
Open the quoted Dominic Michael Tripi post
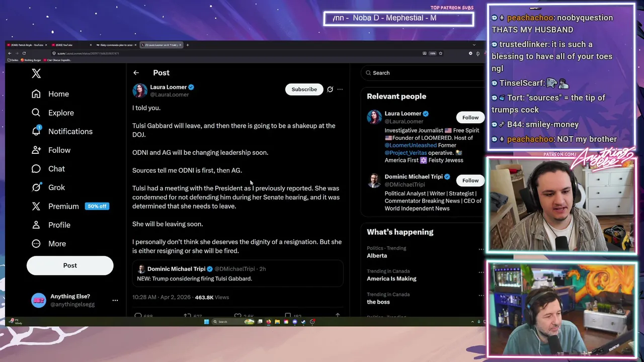tap(237, 274)
